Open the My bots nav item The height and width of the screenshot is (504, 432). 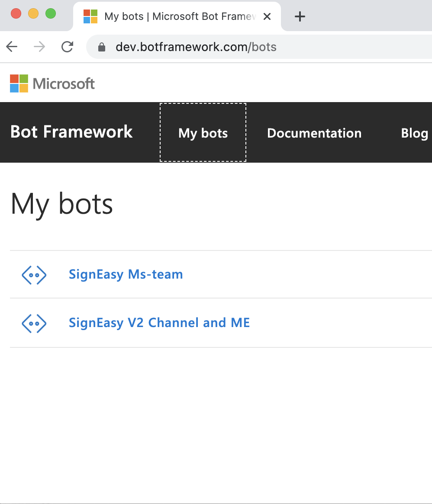(x=203, y=133)
